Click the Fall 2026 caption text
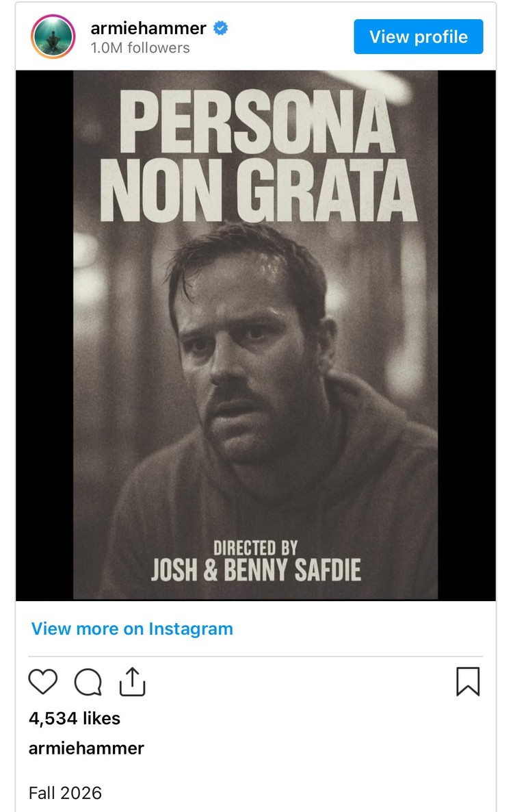This screenshot has height=812, width=513. pos(65,792)
